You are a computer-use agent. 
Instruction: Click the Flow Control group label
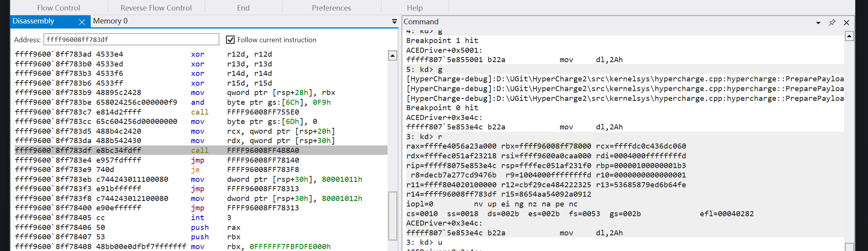[x=59, y=8]
